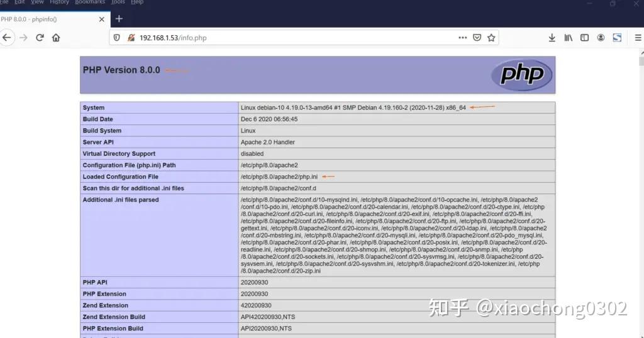Image resolution: width=644 pixels, height=338 pixels.
Task: Click the Zend Extension label
Action: click(x=106, y=305)
